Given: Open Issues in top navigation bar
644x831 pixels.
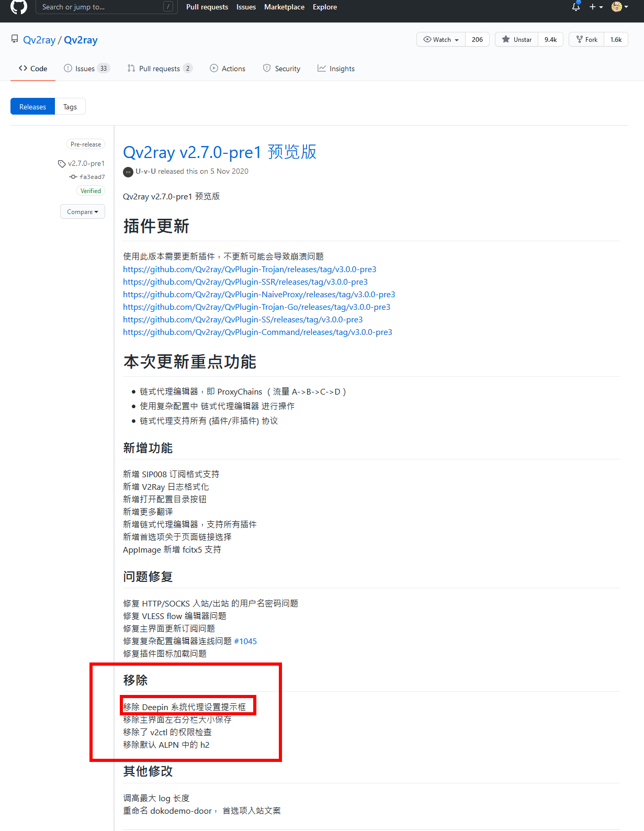Looking at the screenshot, I should click(246, 7).
